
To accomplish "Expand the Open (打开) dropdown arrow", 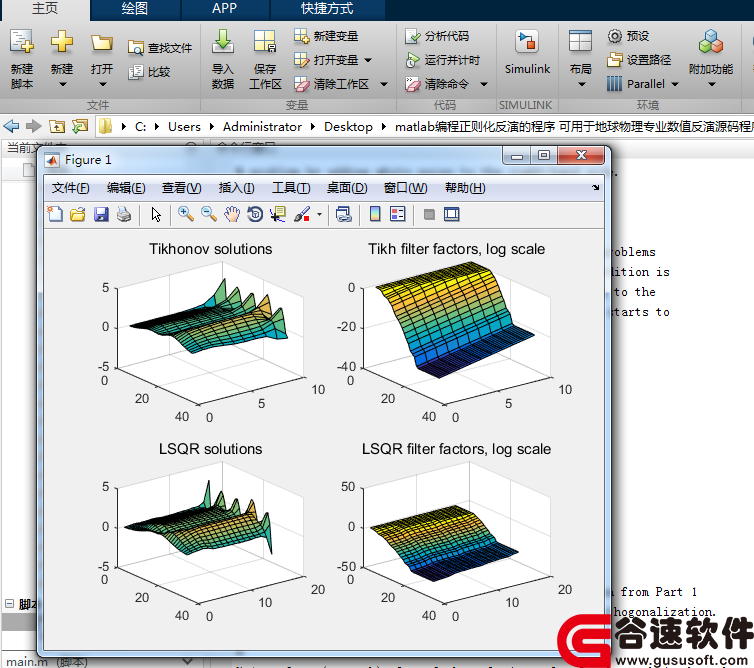I will (x=102, y=84).
